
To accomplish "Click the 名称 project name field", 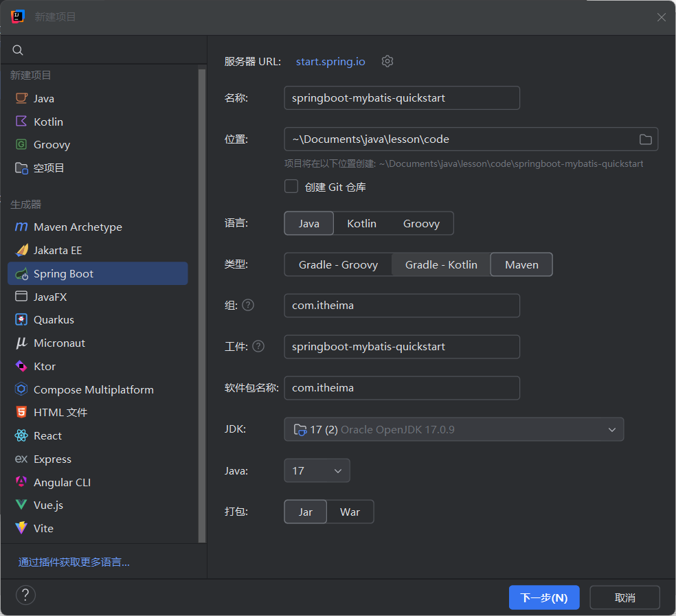I will (x=402, y=98).
